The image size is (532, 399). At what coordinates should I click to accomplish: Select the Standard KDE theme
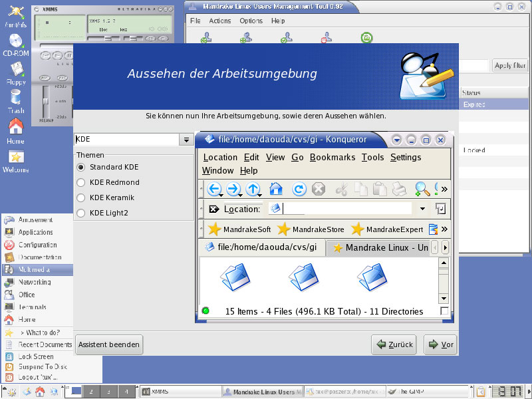[x=82, y=167]
